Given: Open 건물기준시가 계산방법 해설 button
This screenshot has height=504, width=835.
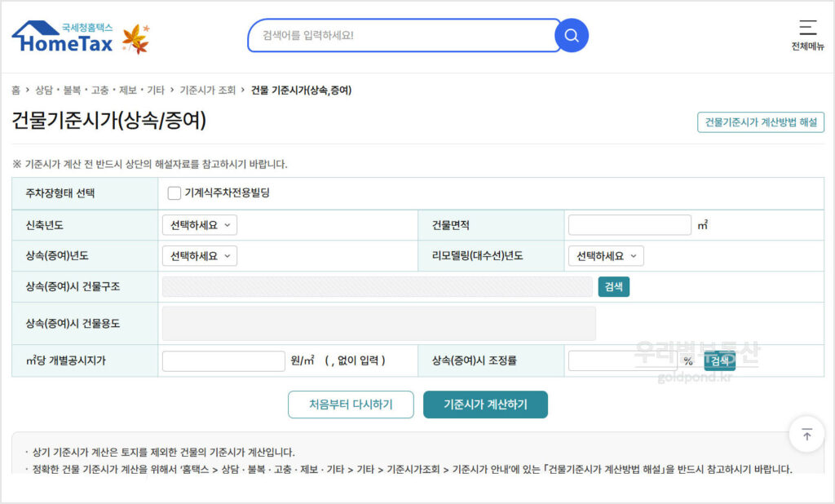Looking at the screenshot, I should pyautogui.click(x=761, y=122).
